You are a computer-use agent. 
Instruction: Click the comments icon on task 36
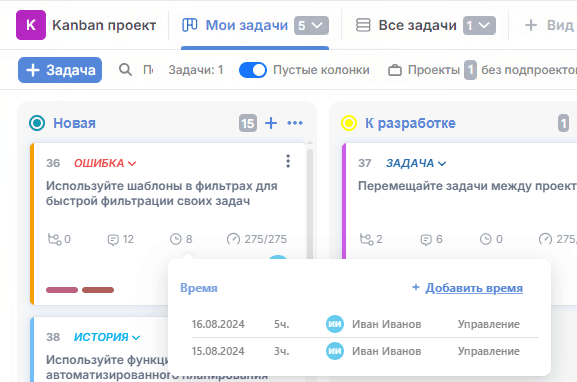[113, 240]
